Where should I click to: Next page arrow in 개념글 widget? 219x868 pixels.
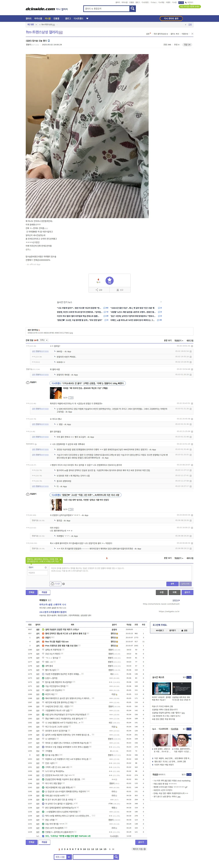click(190, 775)
